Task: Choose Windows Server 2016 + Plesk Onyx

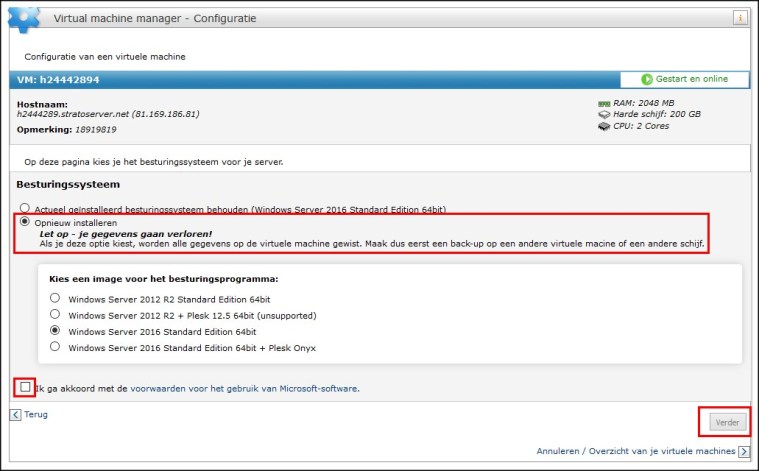Action: (54, 346)
